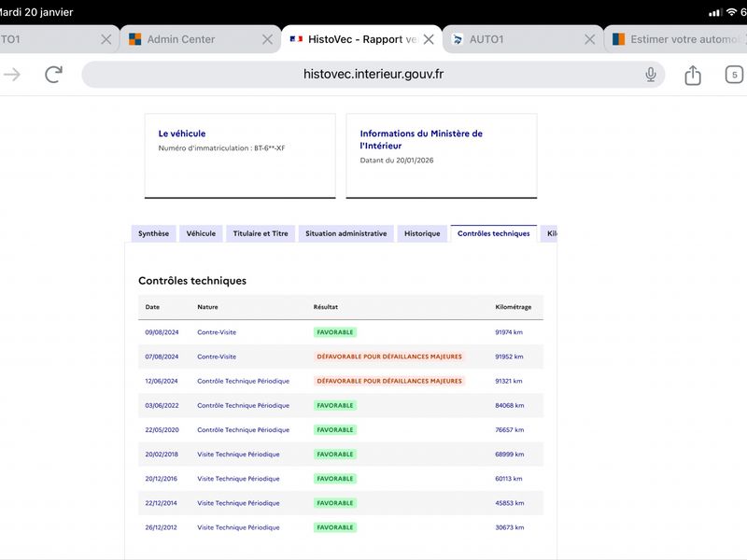This screenshot has width=747, height=560.
Task: Open the share sheet icon
Action: coord(692,76)
